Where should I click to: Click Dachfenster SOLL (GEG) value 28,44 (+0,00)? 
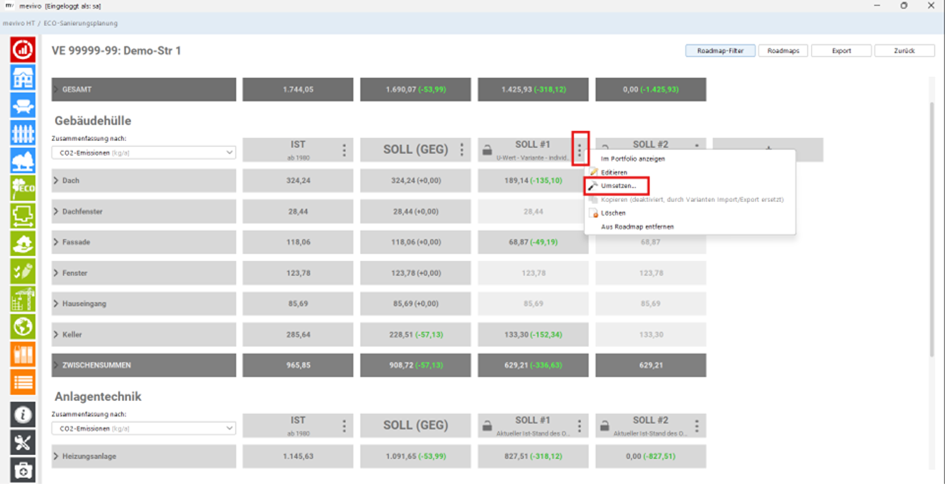(x=416, y=211)
